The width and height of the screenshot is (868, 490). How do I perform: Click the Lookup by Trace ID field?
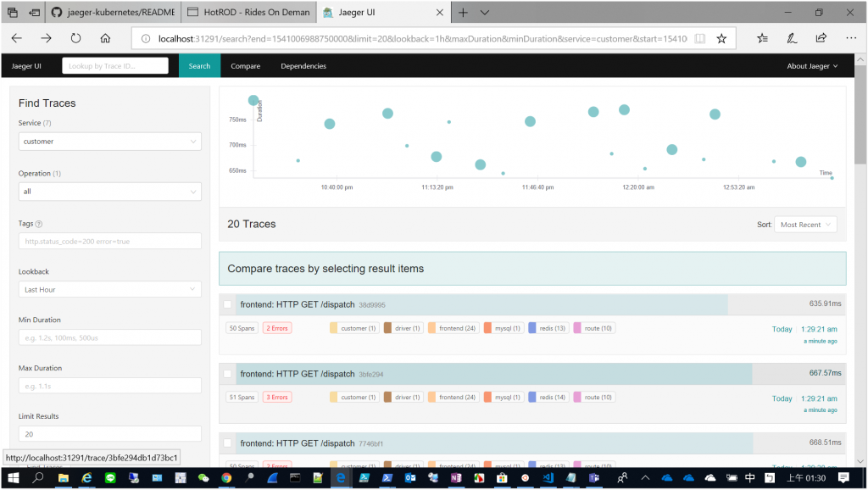[x=115, y=66]
